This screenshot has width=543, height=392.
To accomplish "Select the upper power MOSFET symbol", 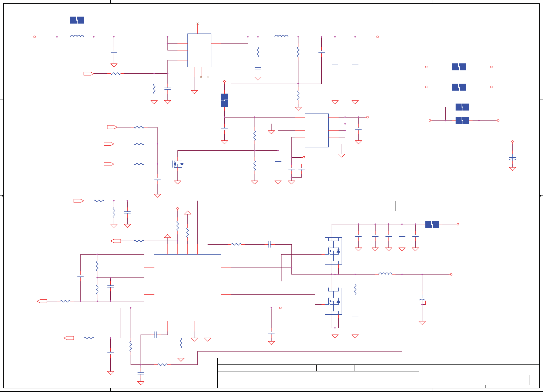I will click(x=333, y=251).
